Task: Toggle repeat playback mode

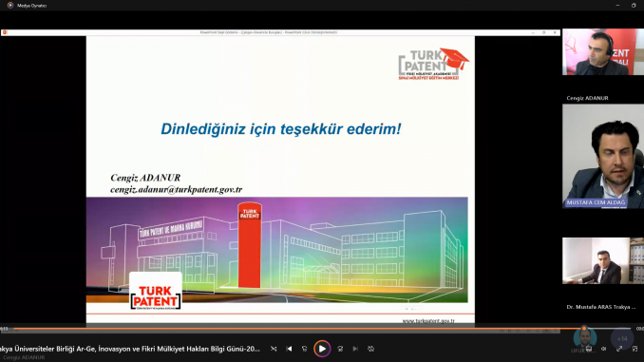Action: pyautogui.click(x=370, y=349)
